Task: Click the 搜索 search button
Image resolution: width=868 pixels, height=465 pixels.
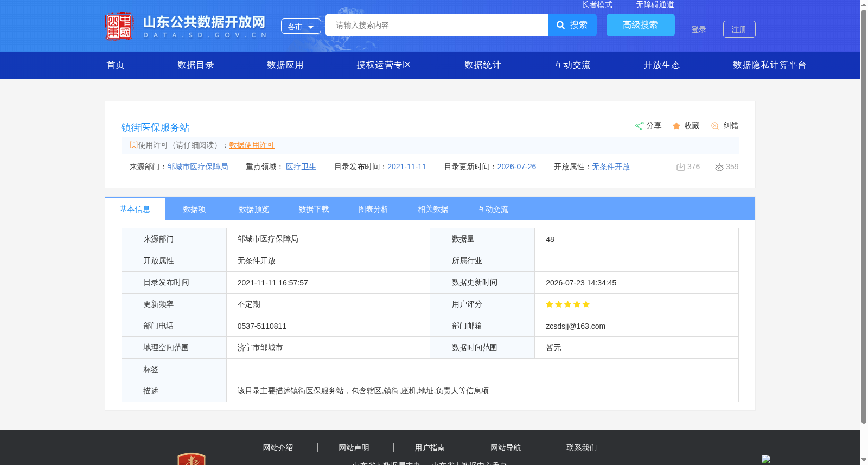Action: 572,25
